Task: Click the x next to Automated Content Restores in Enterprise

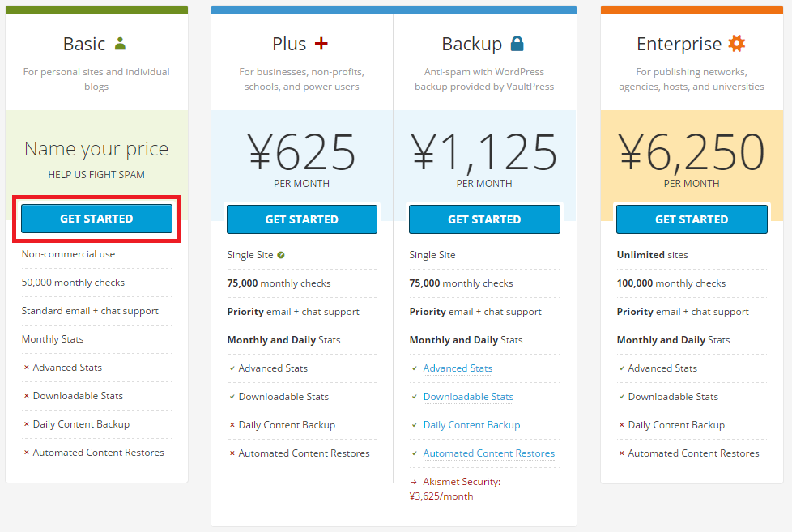Action: point(620,453)
